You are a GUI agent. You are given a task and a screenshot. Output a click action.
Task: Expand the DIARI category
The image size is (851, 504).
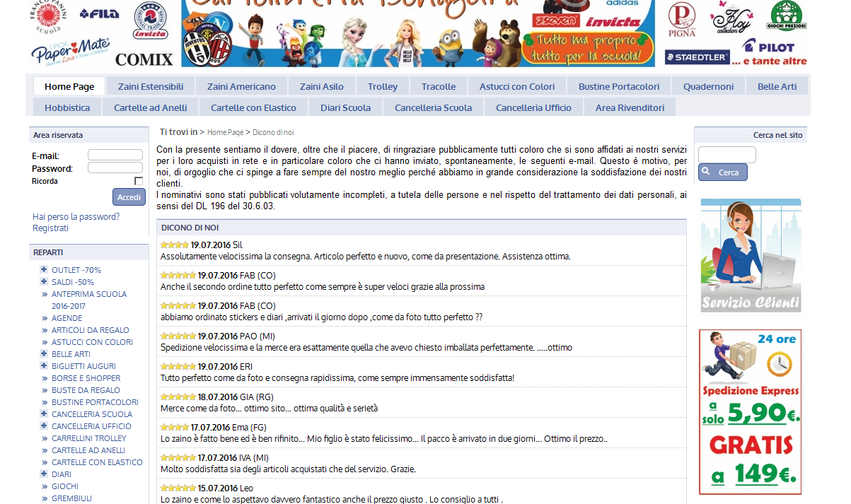44,474
